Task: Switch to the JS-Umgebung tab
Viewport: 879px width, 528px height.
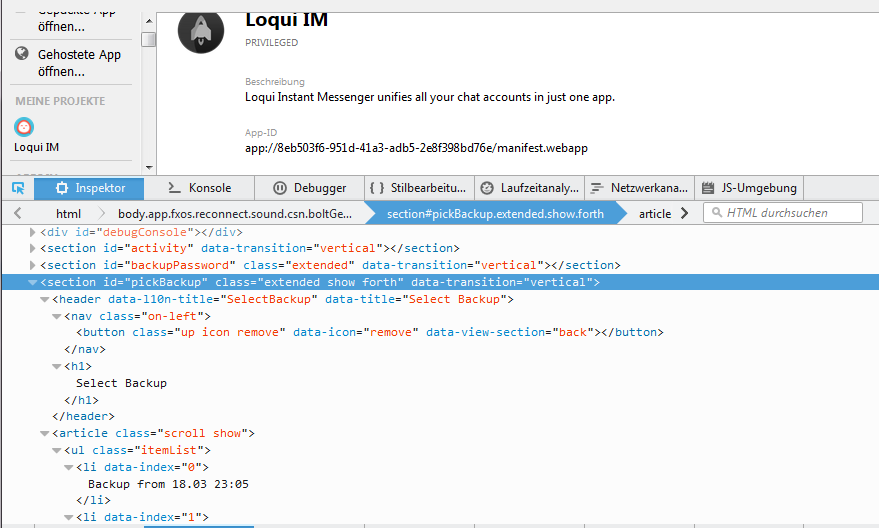Action: click(x=749, y=188)
